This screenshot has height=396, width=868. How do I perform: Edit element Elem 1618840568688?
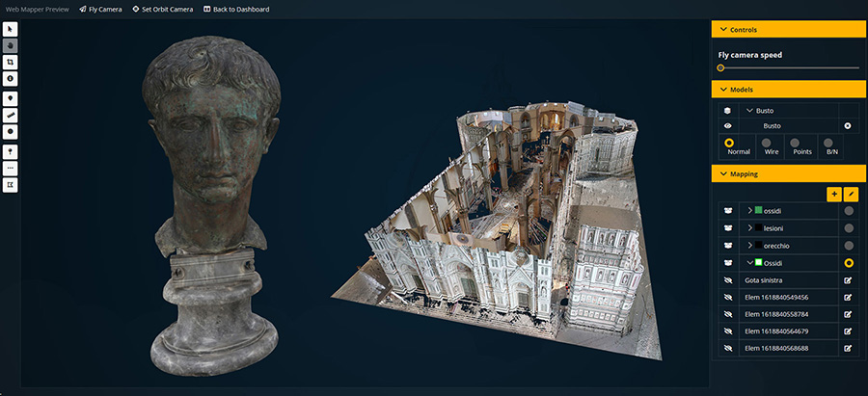(x=848, y=348)
